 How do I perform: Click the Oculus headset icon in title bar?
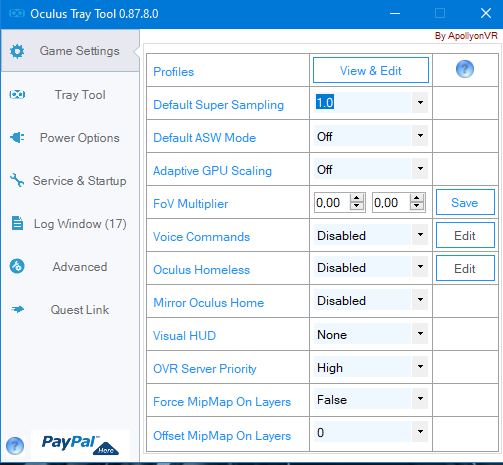tap(17, 13)
